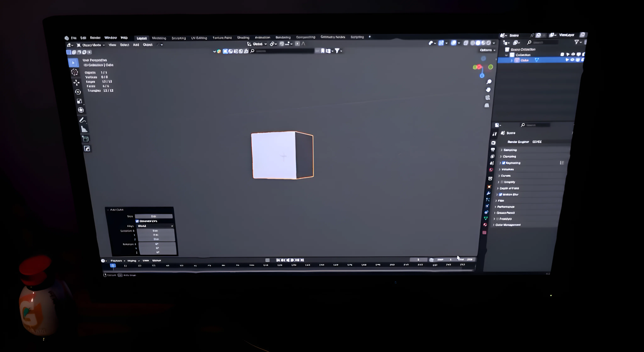Open the Help menu
Screen dimensions: 644x352
click(x=124, y=38)
